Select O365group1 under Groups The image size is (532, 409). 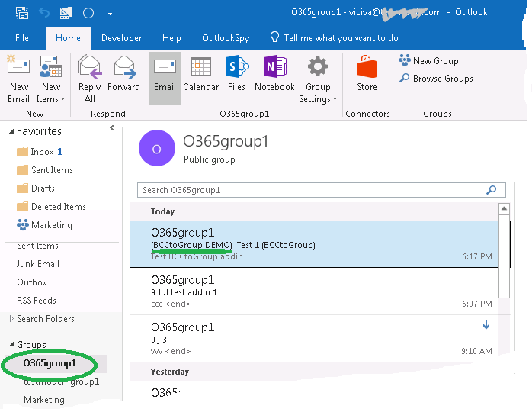pos(50,363)
